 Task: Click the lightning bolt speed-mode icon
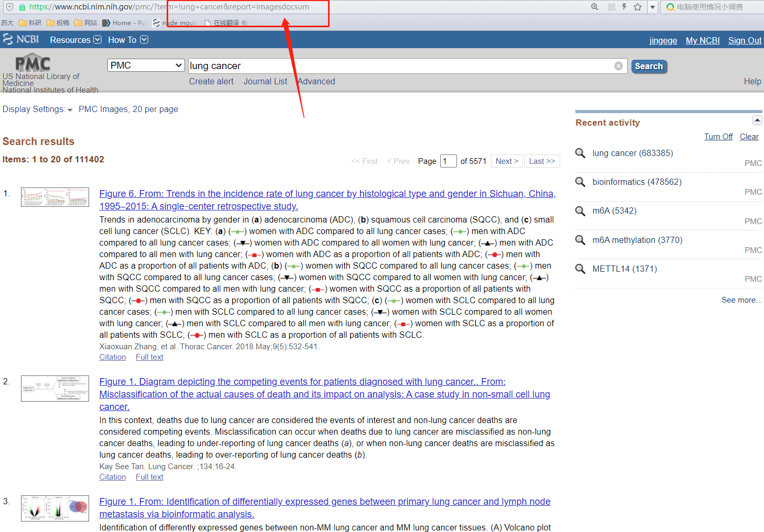click(624, 7)
